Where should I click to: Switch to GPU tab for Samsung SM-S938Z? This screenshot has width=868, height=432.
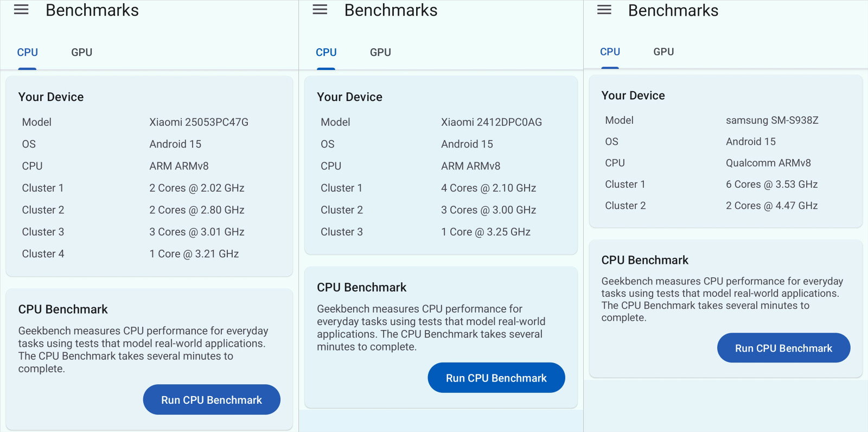663,52
